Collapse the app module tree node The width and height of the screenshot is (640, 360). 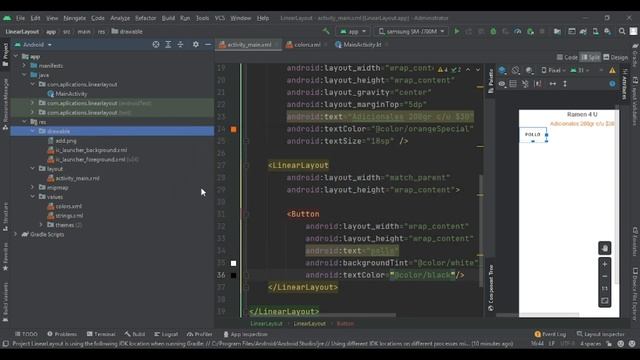16,56
